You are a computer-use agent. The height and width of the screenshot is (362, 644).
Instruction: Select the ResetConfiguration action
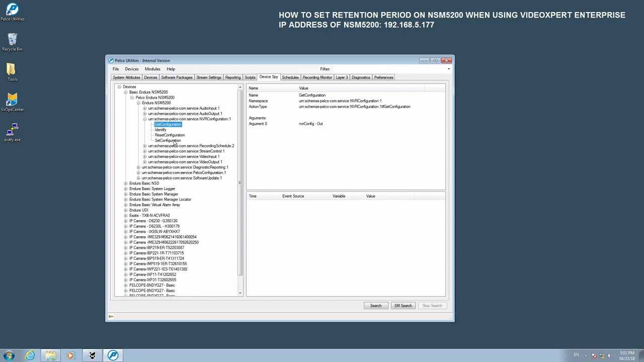(170, 135)
